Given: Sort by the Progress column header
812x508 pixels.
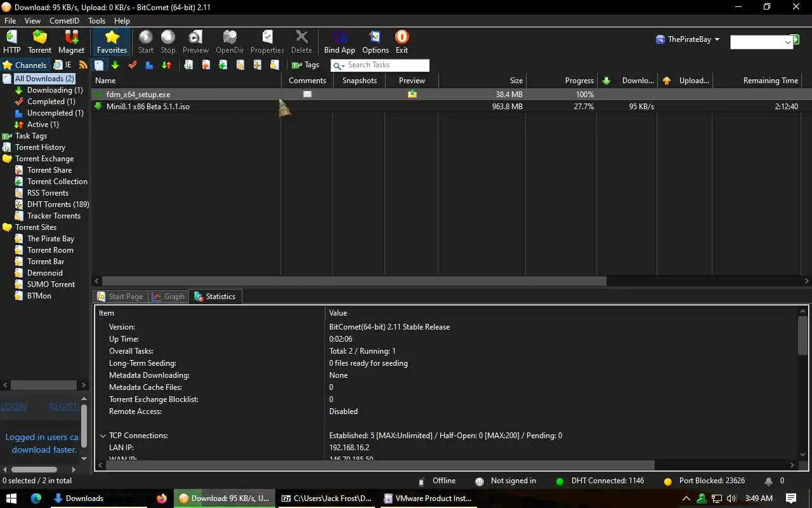Looking at the screenshot, I should click(561, 81).
